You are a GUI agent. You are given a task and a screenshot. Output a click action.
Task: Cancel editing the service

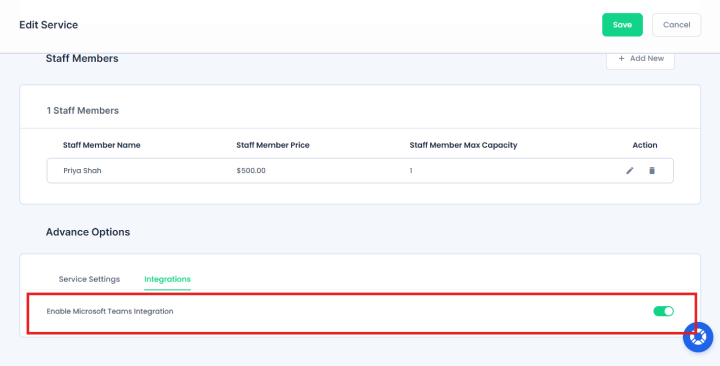(x=676, y=25)
